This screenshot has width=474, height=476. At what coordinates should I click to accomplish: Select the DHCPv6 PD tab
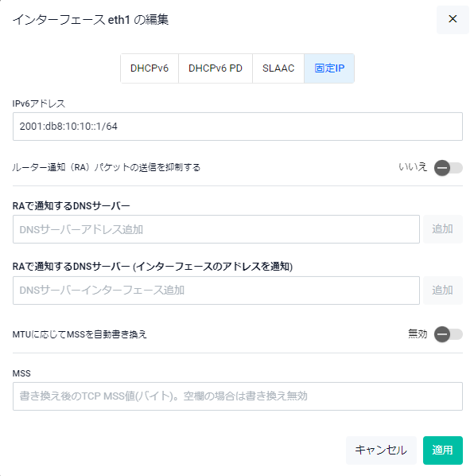coord(216,68)
